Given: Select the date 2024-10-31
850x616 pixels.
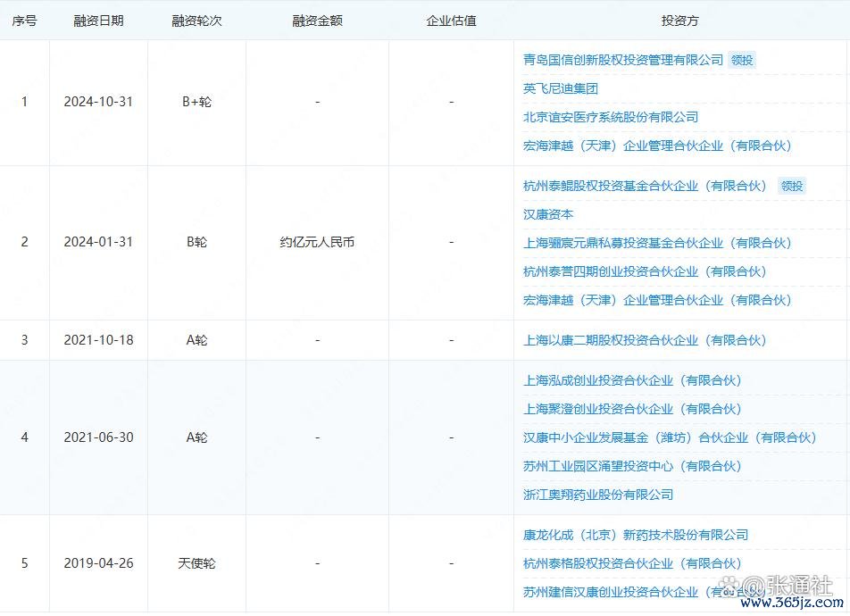Looking at the screenshot, I should [98, 102].
